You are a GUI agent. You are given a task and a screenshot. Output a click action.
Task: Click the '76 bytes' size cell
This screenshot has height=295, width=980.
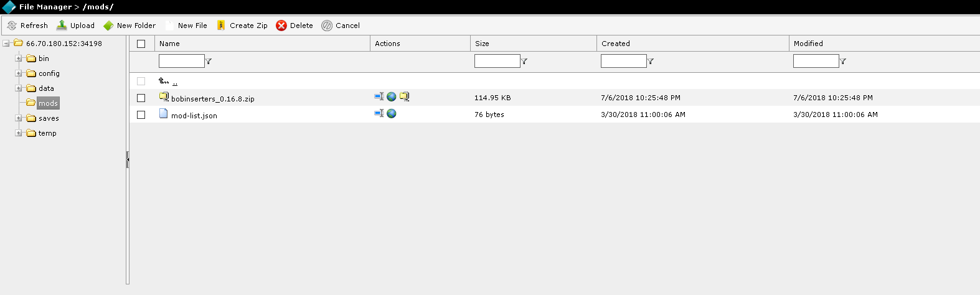pos(489,115)
